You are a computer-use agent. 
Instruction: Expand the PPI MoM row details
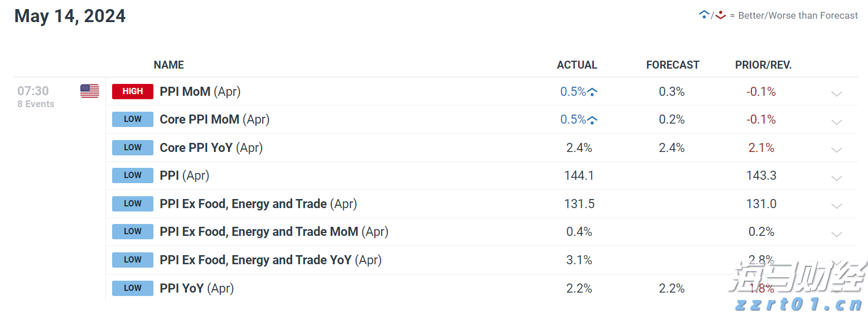(836, 94)
